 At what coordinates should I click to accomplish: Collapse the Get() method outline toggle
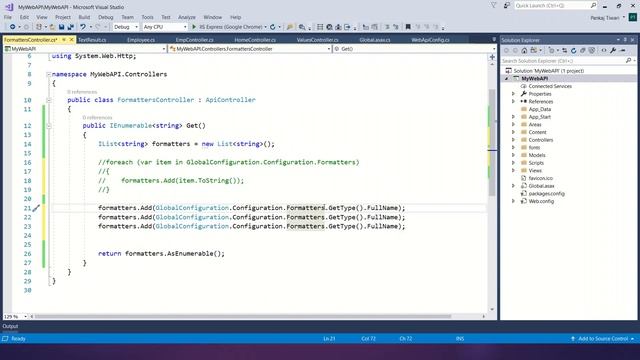click(49, 126)
